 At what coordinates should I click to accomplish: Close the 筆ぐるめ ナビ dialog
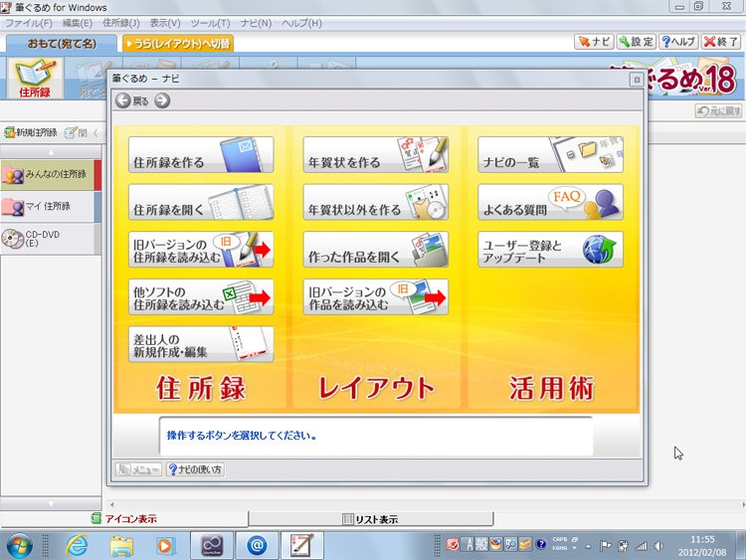637,80
